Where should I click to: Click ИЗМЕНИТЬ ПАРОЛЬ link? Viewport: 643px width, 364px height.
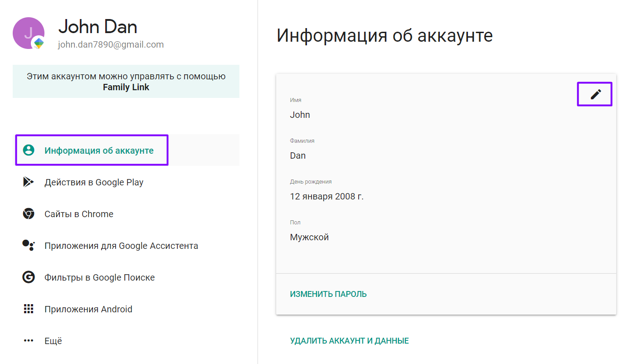[328, 294]
